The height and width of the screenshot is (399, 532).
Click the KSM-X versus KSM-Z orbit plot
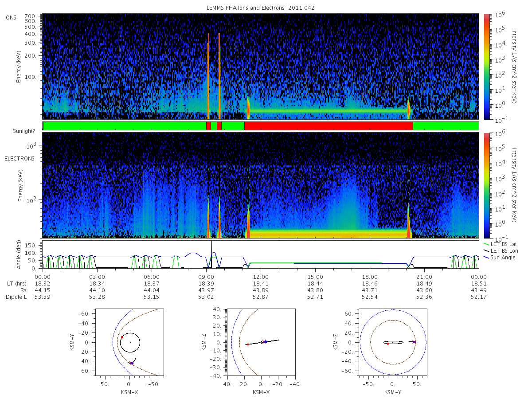click(x=261, y=342)
